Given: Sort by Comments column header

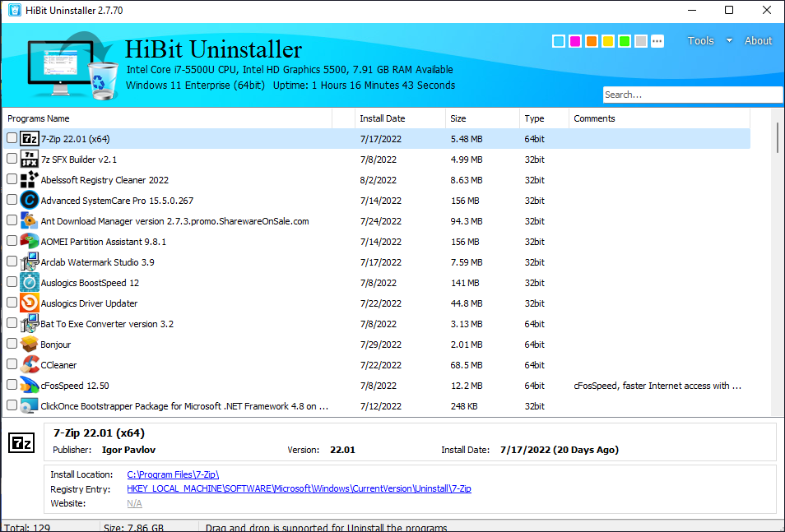Looking at the screenshot, I should [x=659, y=118].
